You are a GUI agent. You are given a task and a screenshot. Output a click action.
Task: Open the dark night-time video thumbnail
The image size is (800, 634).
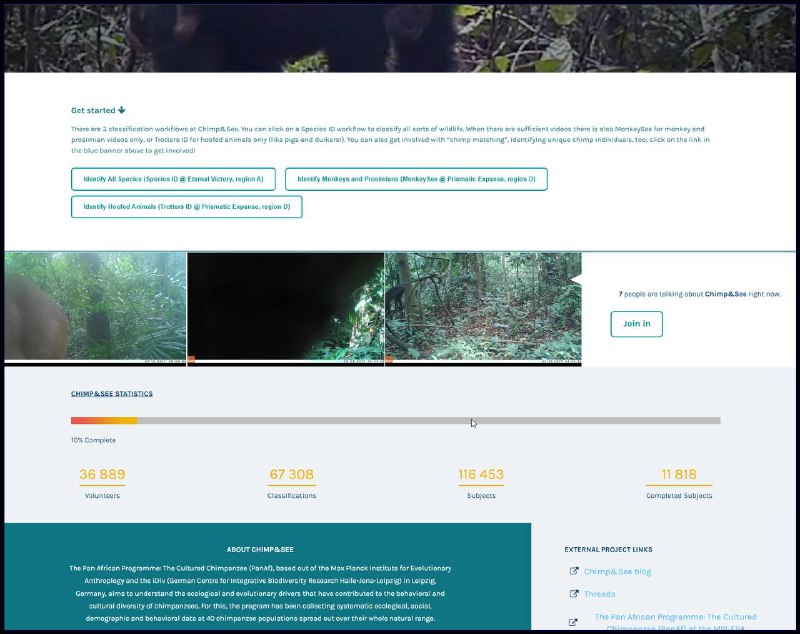coord(286,309)
